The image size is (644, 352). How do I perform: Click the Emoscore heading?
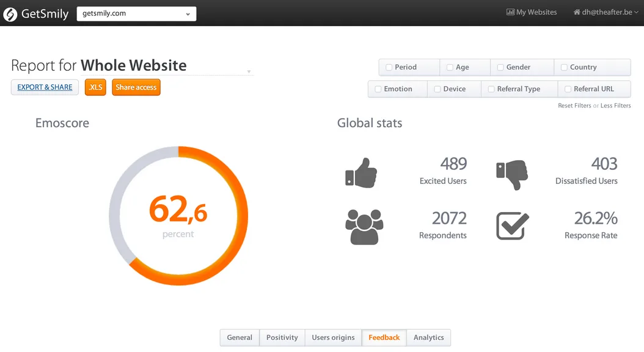coord(62,123)
